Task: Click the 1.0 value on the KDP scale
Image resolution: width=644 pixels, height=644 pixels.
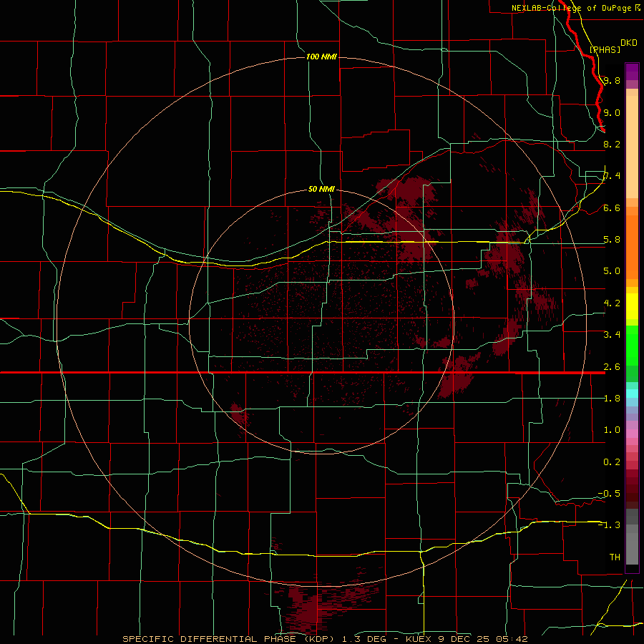Action: pos(612,430)
